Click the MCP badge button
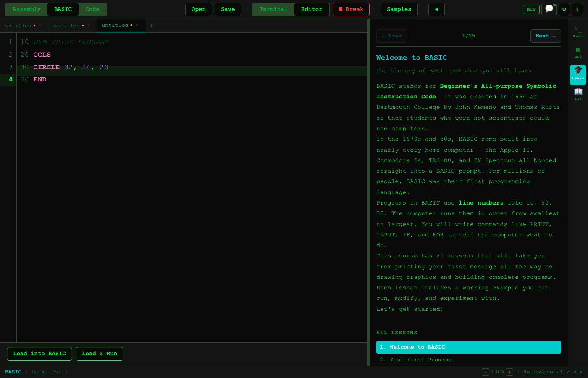The image size is (588, 378). click(x=531, y=9)
